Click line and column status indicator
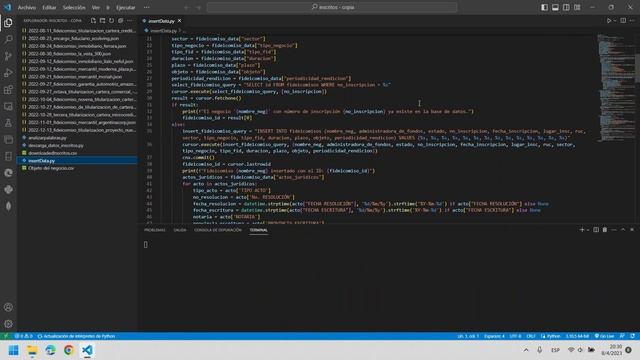 (468, 336)
